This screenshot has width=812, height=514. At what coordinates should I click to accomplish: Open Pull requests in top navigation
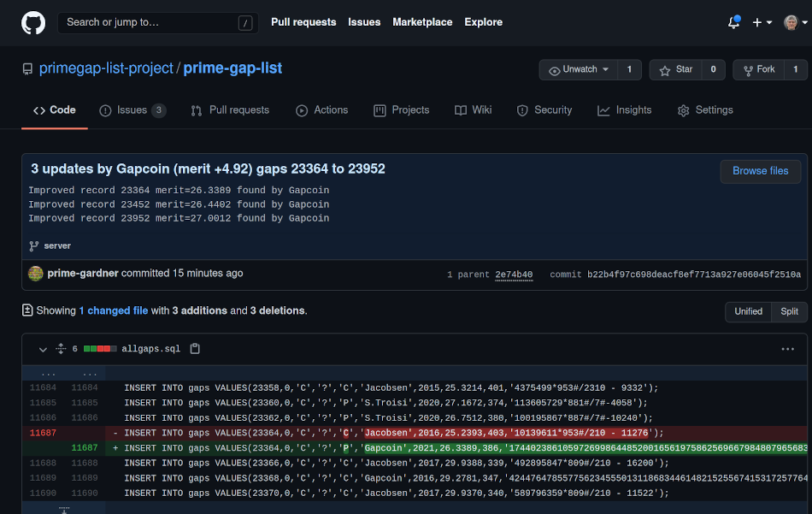(303, 22)
